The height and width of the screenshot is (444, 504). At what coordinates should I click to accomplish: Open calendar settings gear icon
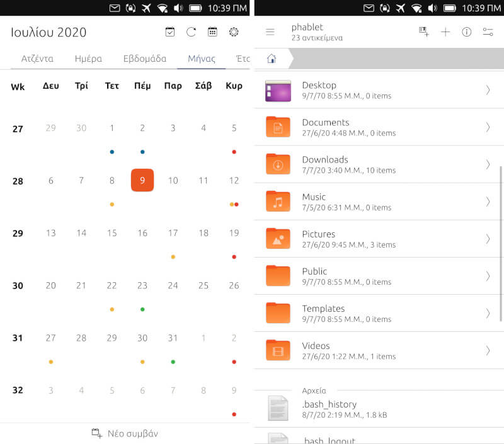(x=234, y=32)
